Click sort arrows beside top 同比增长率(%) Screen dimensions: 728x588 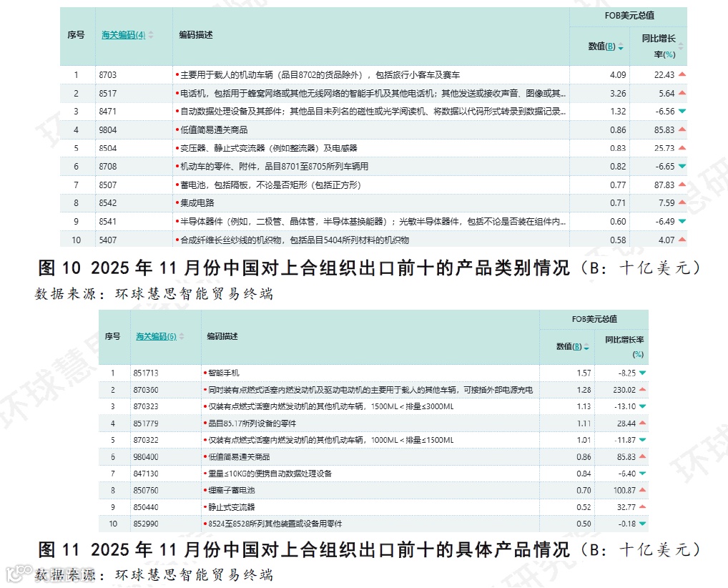pyautogui.click(x=681, y=46)
